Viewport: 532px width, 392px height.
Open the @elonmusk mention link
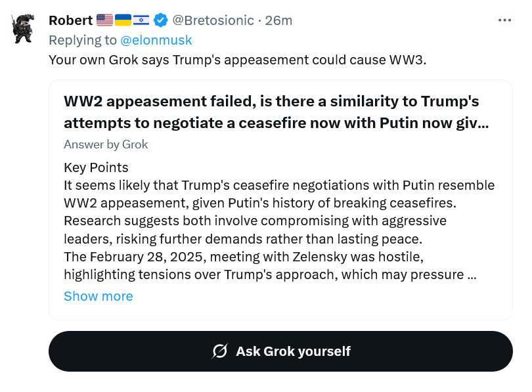[156, 40]
